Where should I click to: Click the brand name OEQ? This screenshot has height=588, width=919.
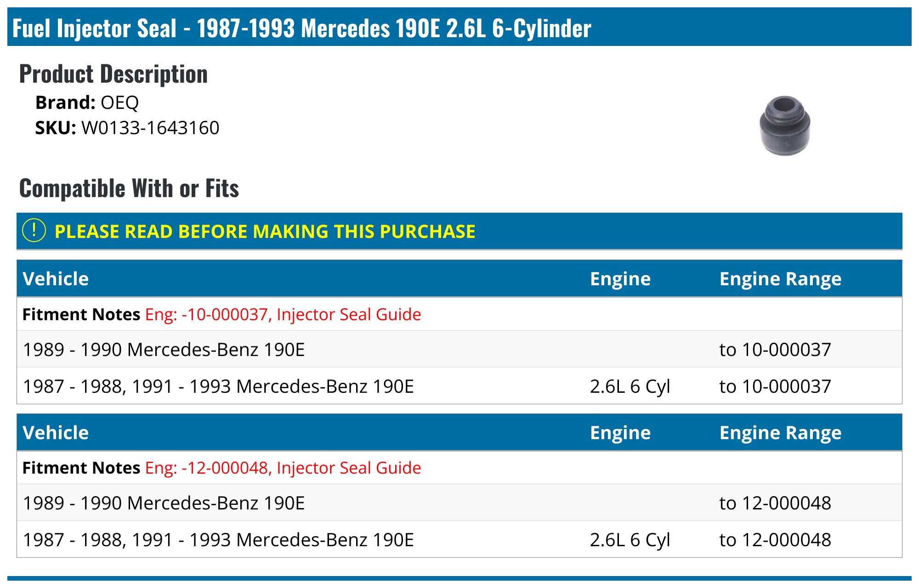pos(119,102)
